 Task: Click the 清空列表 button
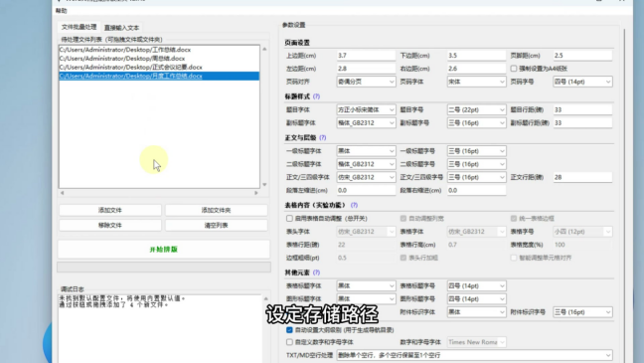[x=216, y=226]
